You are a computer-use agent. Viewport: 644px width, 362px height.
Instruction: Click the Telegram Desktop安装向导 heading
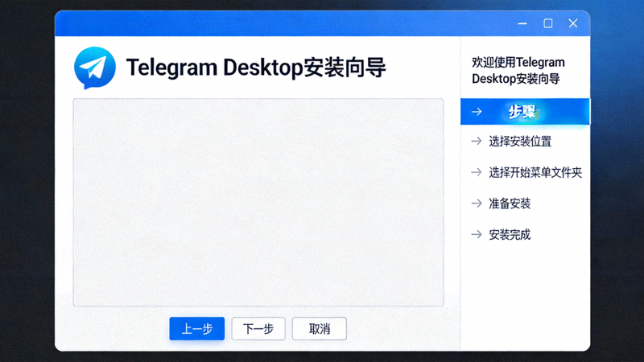pos(256,68)
